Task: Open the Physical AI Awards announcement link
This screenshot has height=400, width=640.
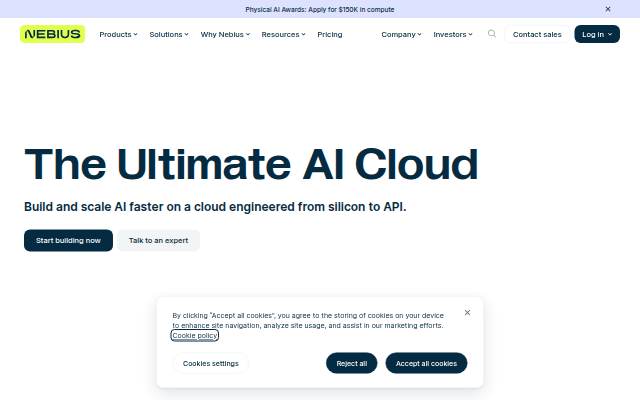Action: click(x=320, y=9)
